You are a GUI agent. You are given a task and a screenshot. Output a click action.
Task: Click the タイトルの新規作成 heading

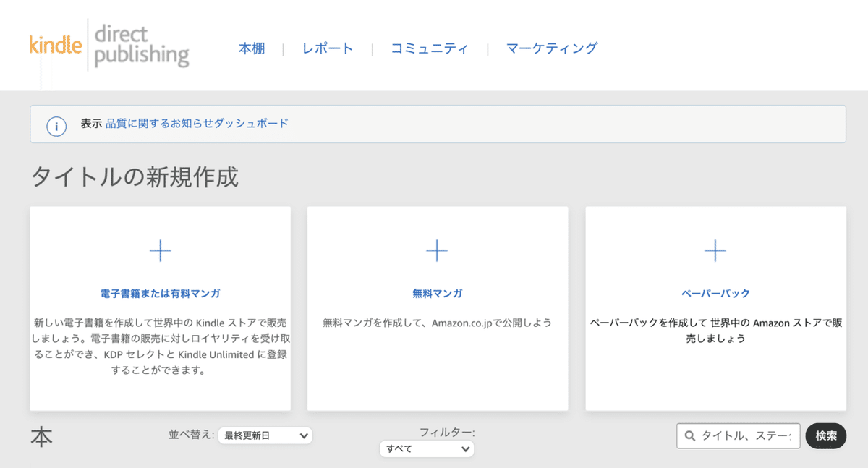[135, 177]
